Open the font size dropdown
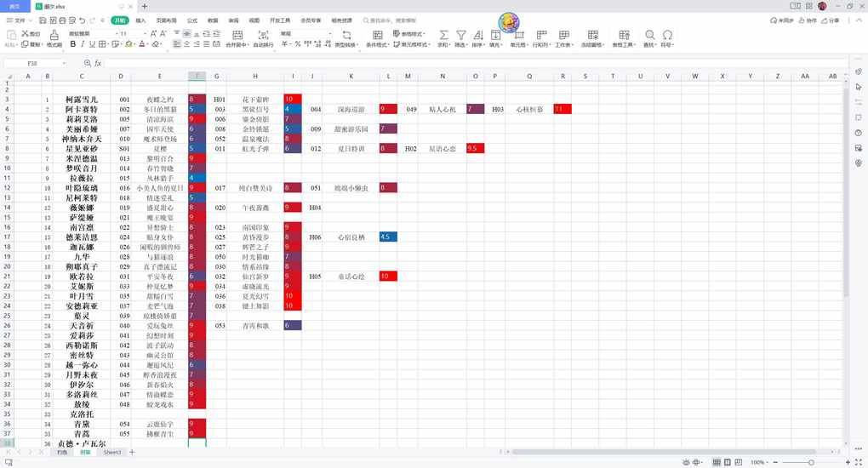 point(145,34)
